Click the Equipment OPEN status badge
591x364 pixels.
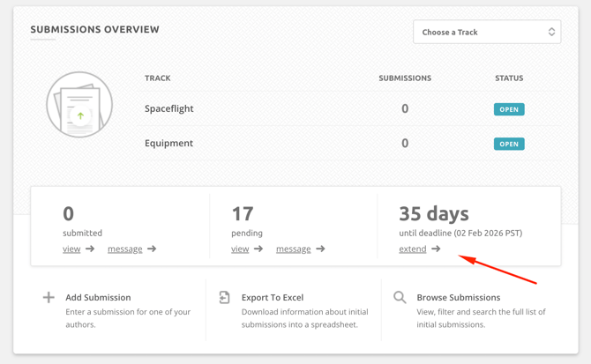[509, 144]
